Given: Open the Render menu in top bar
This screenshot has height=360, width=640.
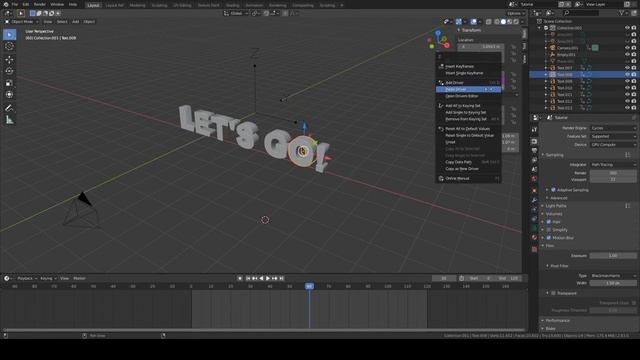Looking at the screenshot, I should 40,4.
